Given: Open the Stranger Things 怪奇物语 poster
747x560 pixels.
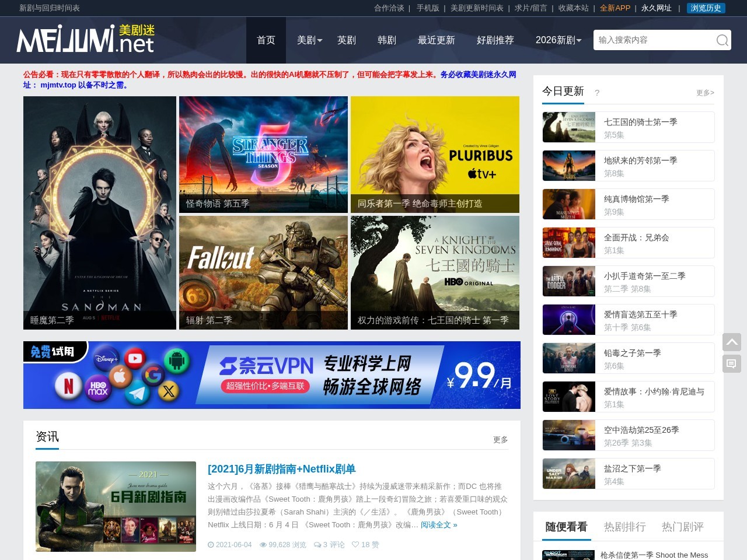Looking at the screenshot, I should coord(263,154).
